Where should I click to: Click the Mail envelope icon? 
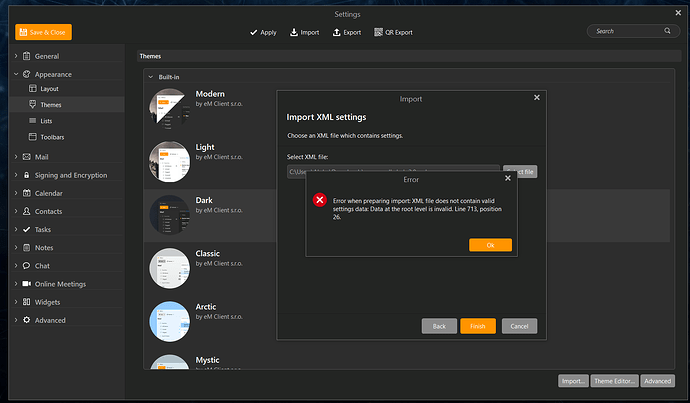point(26,157)
